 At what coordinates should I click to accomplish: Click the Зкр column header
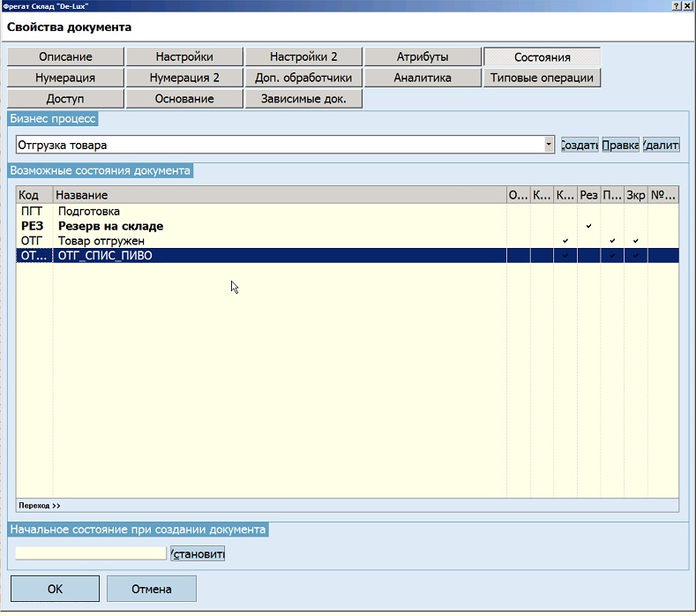click(x=636, y=195)
